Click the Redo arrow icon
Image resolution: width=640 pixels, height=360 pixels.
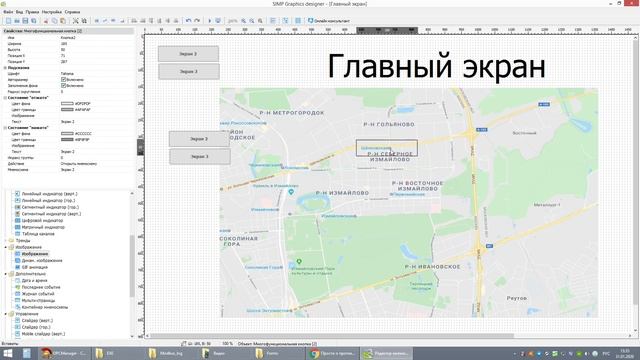[197, 20]
